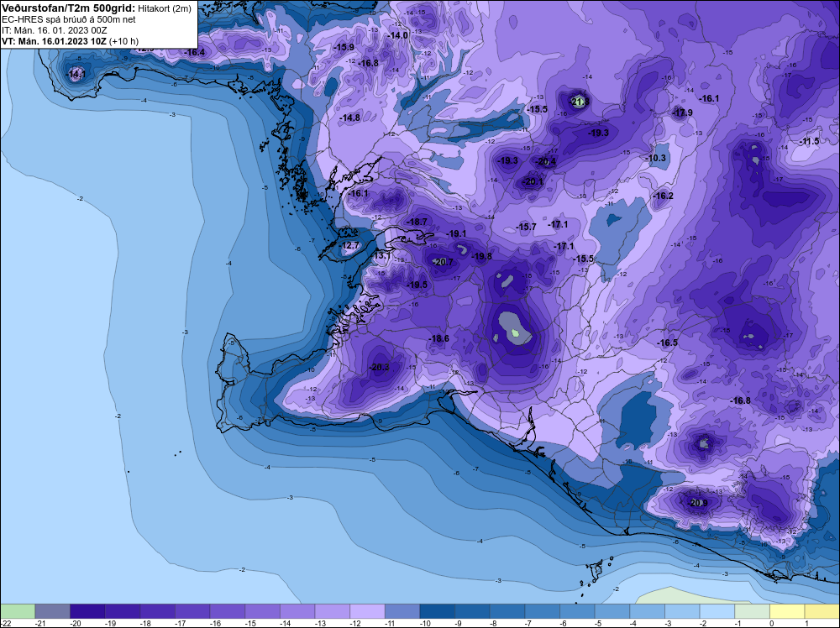Click the -20.7 temperature value

(443, 262)
